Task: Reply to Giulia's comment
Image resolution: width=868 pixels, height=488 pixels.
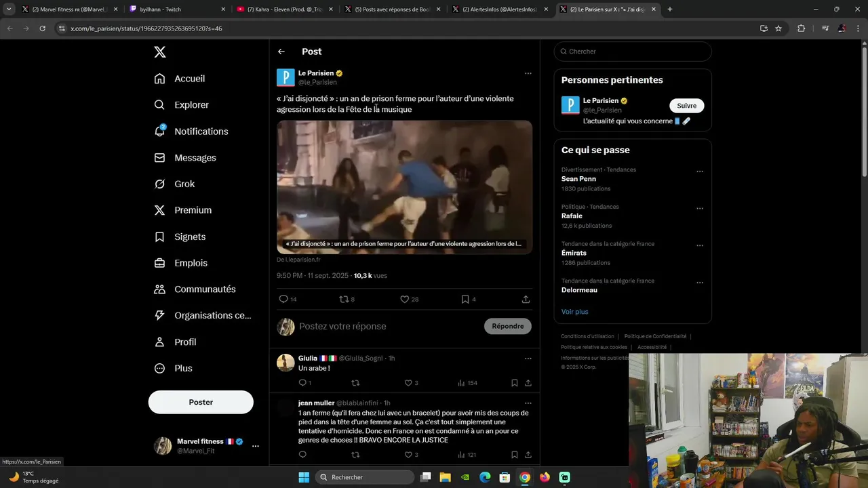Action: [304, 383]
